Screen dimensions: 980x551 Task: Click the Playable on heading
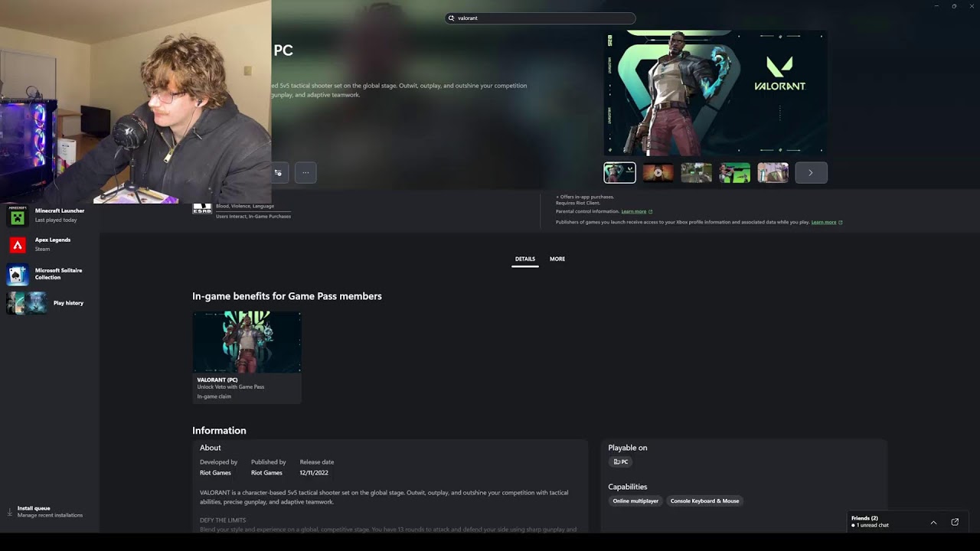tap(628, 448)
